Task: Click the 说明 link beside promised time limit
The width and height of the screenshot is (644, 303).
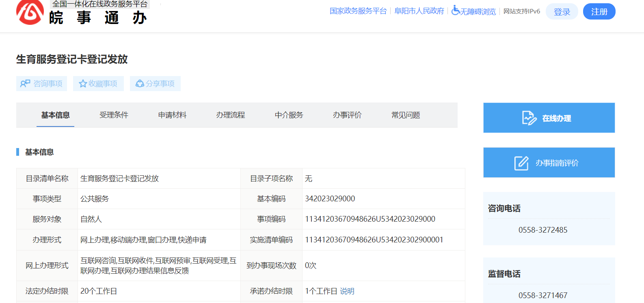Action: [347, 291]
